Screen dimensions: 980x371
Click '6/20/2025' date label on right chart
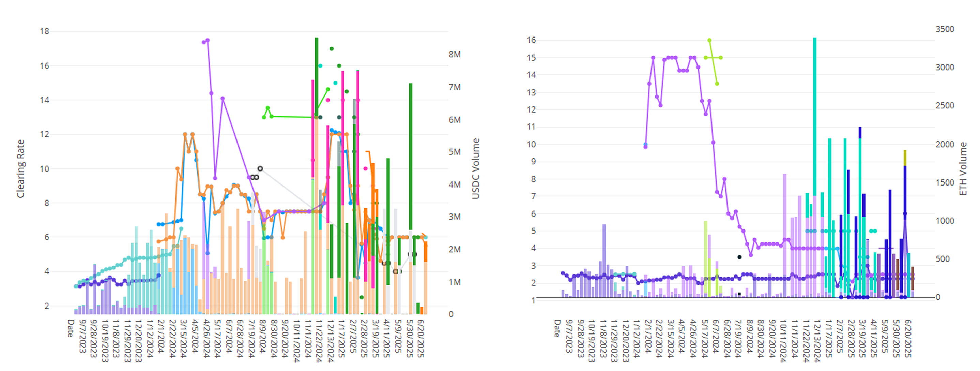(x=908, y=338)
